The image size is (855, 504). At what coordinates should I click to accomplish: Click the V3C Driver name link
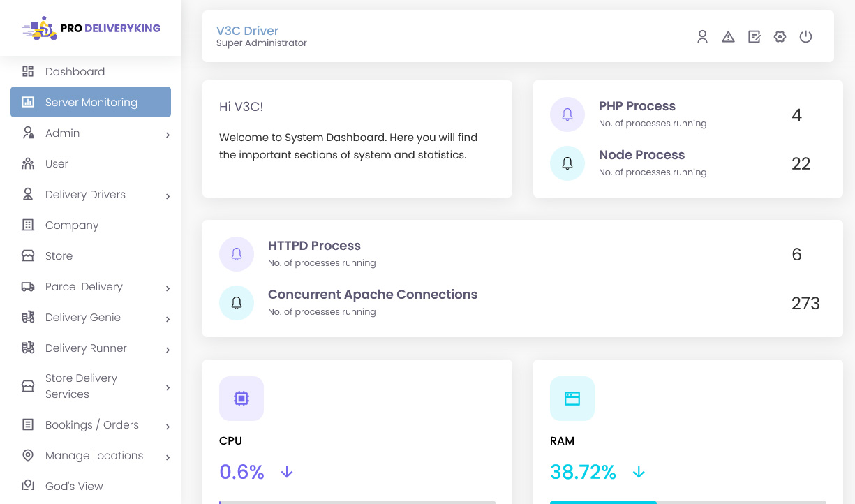tap(247, 31)
